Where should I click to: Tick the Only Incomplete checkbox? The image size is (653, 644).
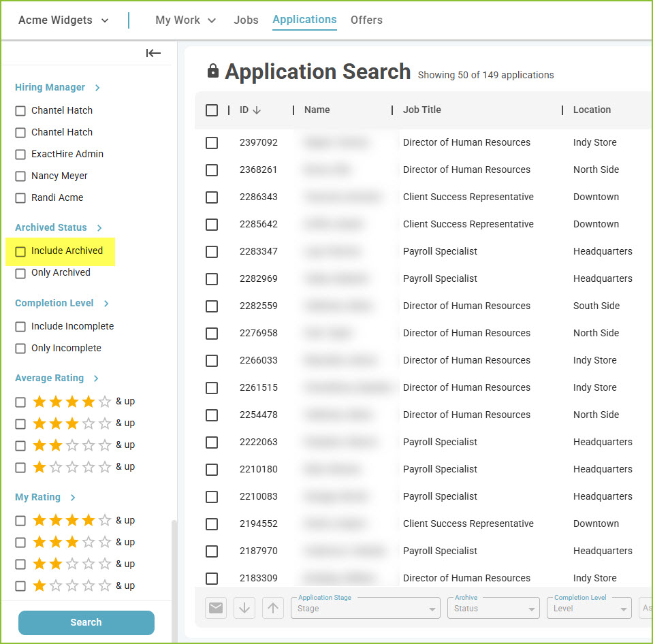[20, 348]
